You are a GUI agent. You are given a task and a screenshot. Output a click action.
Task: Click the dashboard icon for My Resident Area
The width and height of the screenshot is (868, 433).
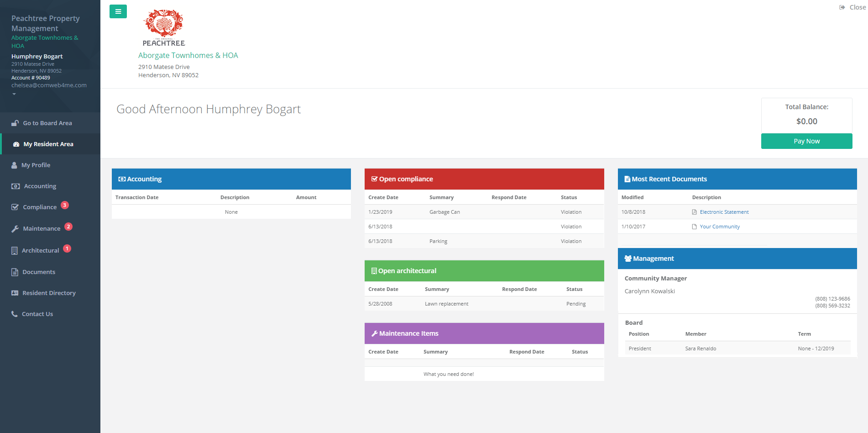pyautogui.click(x=16, y=144)
